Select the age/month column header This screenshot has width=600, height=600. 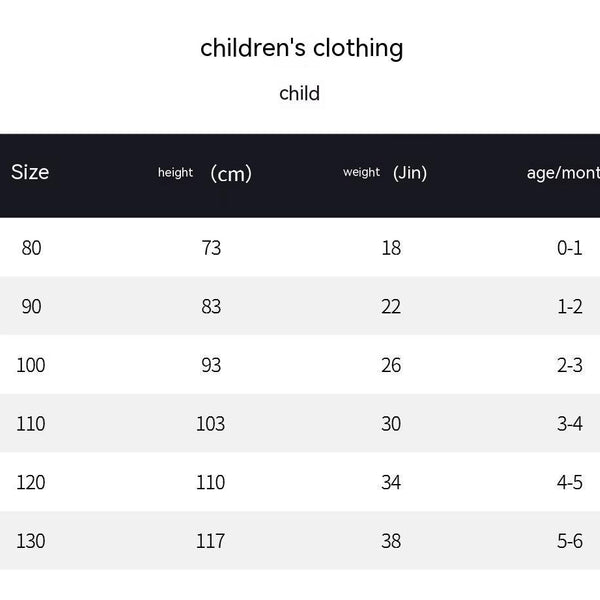(562, 173)
